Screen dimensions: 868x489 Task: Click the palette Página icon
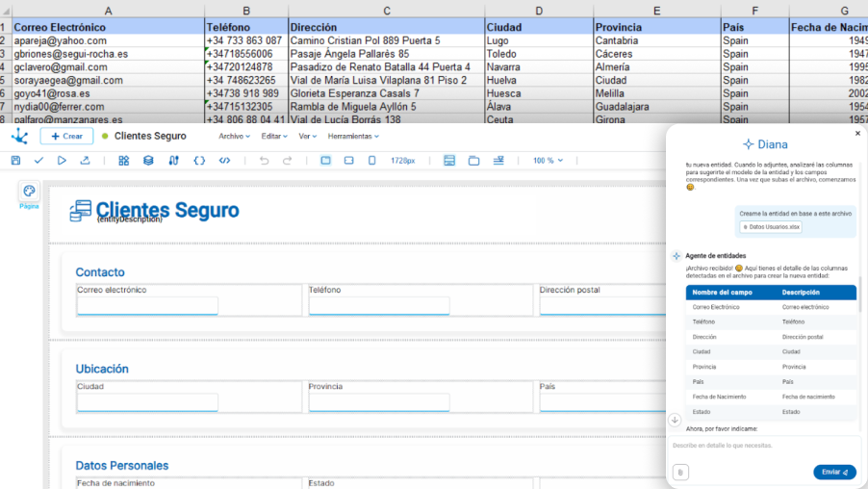29,193
